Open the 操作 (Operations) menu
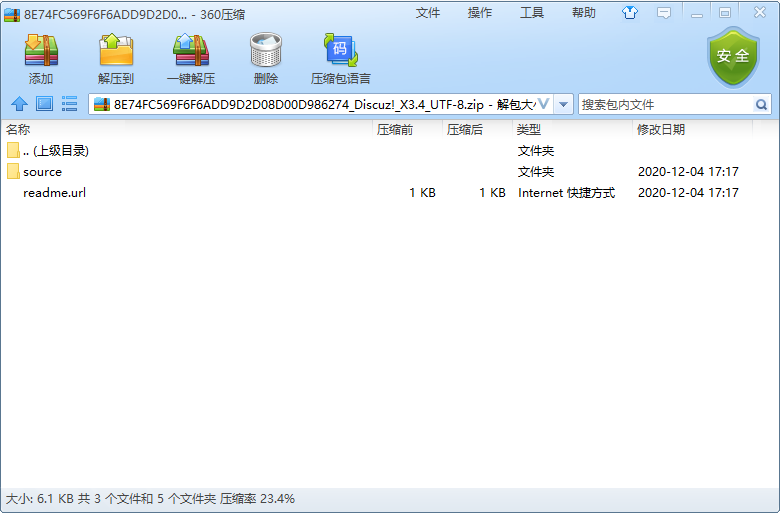 [x=480, y=13]
